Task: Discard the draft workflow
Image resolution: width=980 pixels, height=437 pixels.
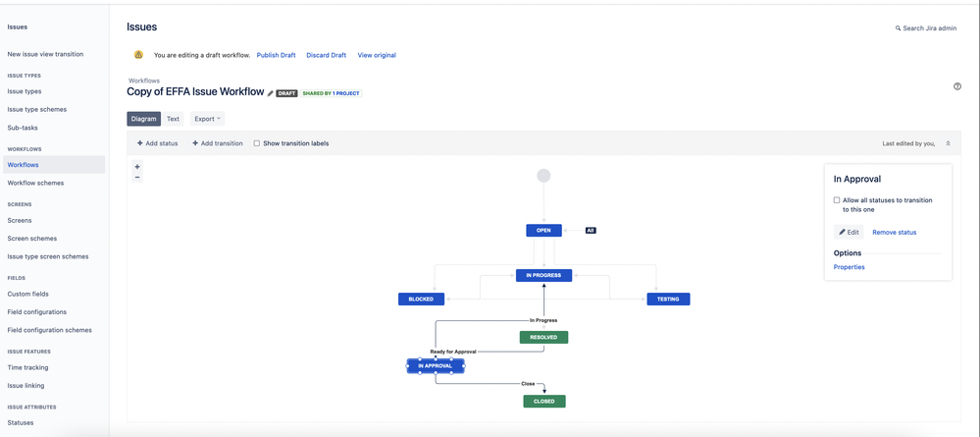Action: (327, 55)
